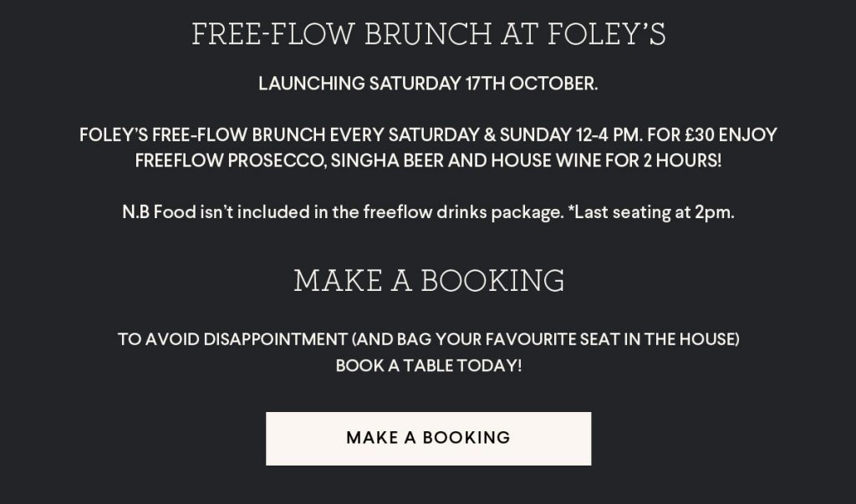Viewport: 856px width, 504px height.
Task: Click the Free-Flow Brunch at Foley's title
Action: (x=429, y=34)
